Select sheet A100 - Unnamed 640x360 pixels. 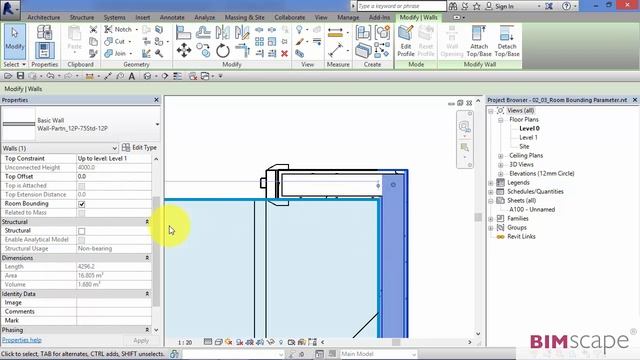[532, 210]
